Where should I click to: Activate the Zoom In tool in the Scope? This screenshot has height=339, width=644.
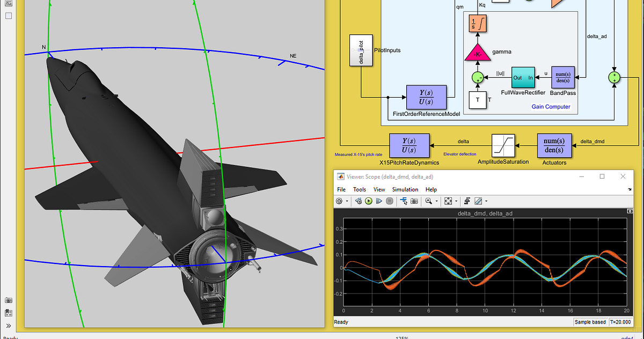tap(429, 201)
